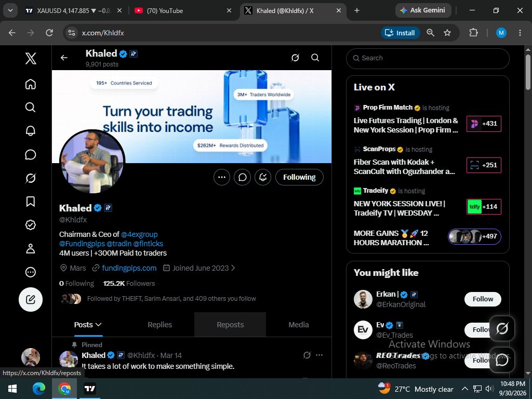Open Ev's profile avatar

pos(363,330)
